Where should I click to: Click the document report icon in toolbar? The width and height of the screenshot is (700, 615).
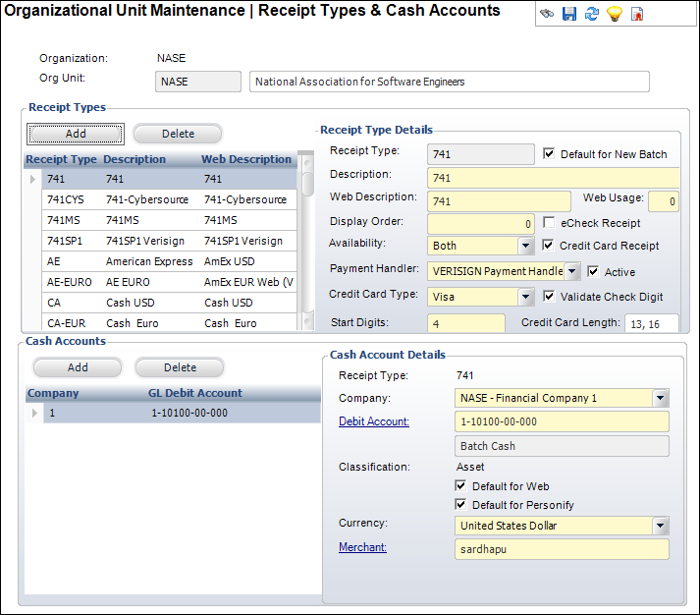pos(637,15)
